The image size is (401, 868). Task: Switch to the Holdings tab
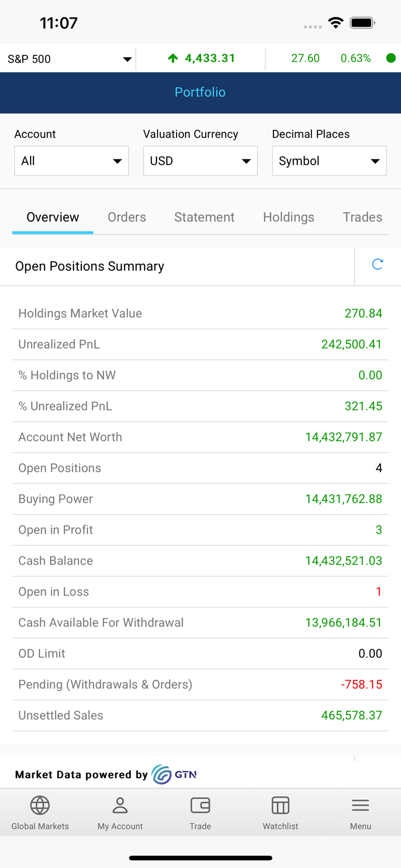[x=288, y=217]
